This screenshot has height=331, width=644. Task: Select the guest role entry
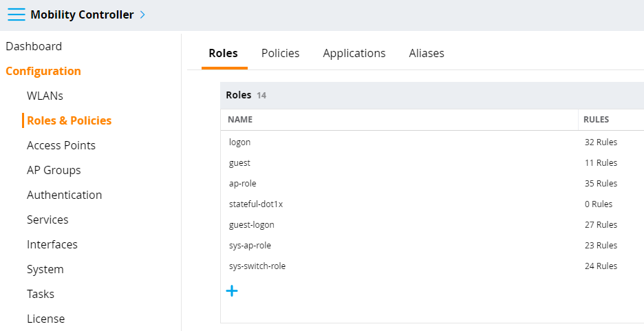tap(432, 162)
